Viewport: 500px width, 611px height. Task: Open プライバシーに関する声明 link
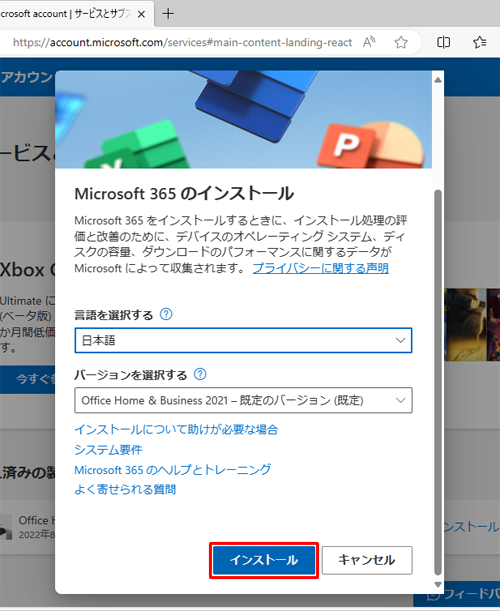point(321,268)
